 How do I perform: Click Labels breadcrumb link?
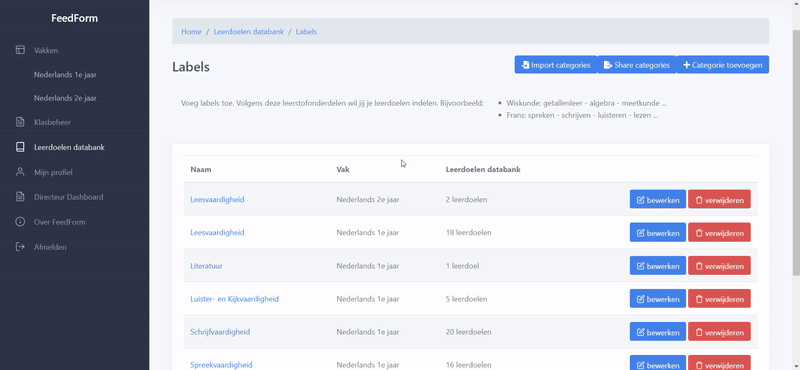click(x=306, y=32)
